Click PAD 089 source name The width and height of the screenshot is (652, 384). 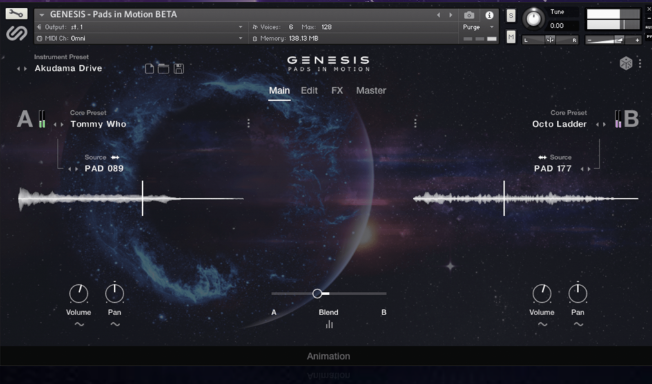pyautogui.click(x=104, y=168)
